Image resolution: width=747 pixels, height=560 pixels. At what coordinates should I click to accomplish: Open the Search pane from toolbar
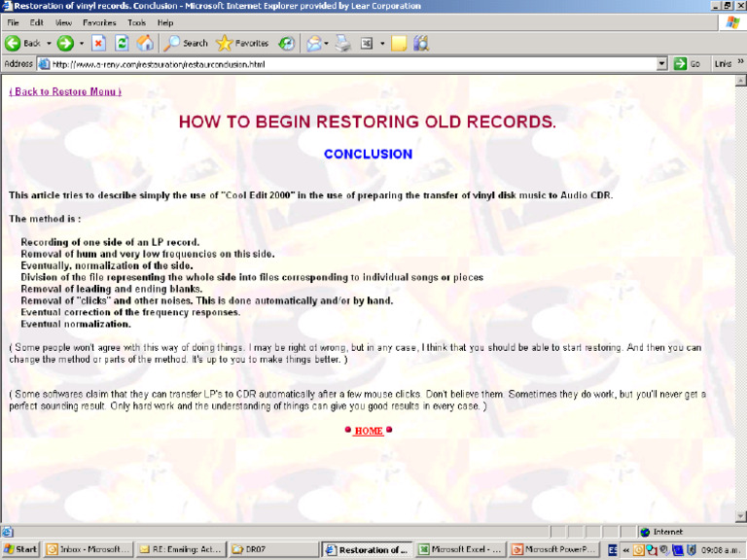[186, 43]
